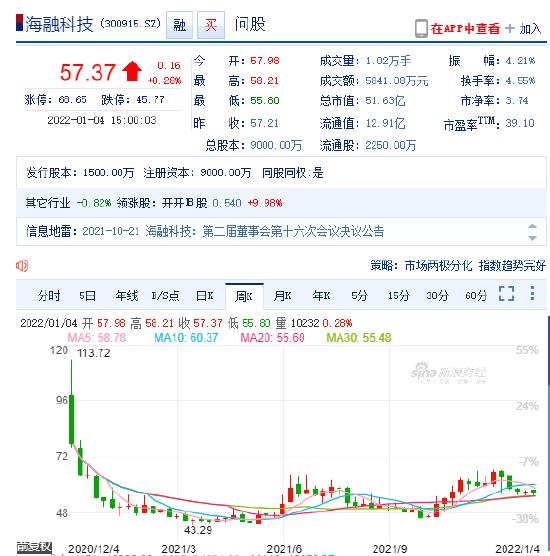
Task: Click the down arrow of announcement scroller
Action: coord(532,238)
